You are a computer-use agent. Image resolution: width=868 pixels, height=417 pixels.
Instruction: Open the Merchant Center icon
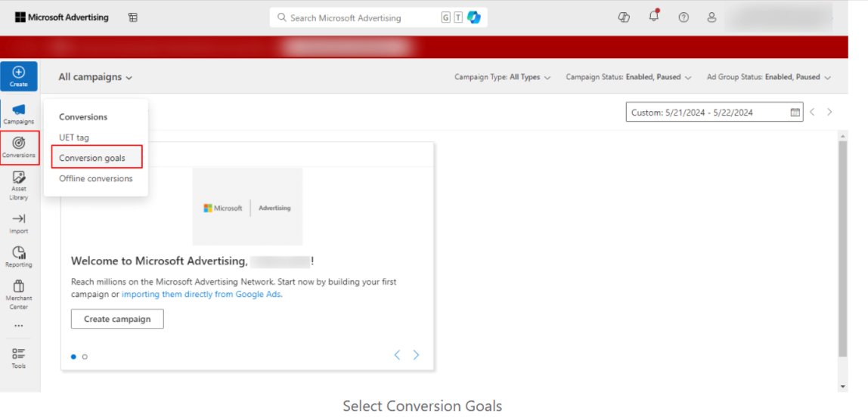[19, 295]
